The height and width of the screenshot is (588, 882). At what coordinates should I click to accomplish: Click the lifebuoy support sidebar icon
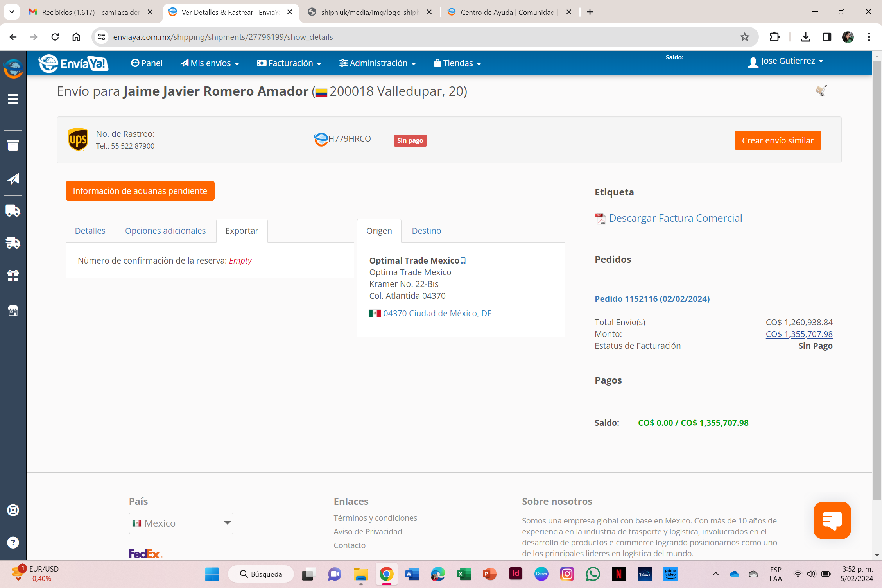13,510
